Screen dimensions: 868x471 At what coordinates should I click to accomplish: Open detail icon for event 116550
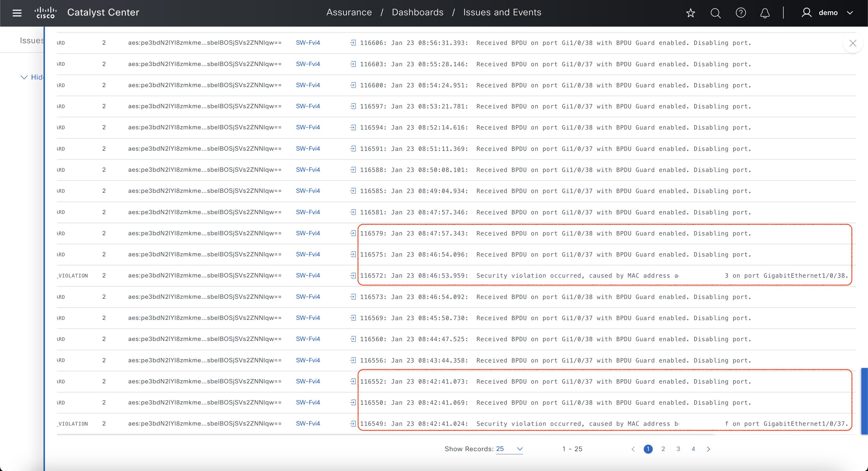pyautogui.click(x=353, y=402)
